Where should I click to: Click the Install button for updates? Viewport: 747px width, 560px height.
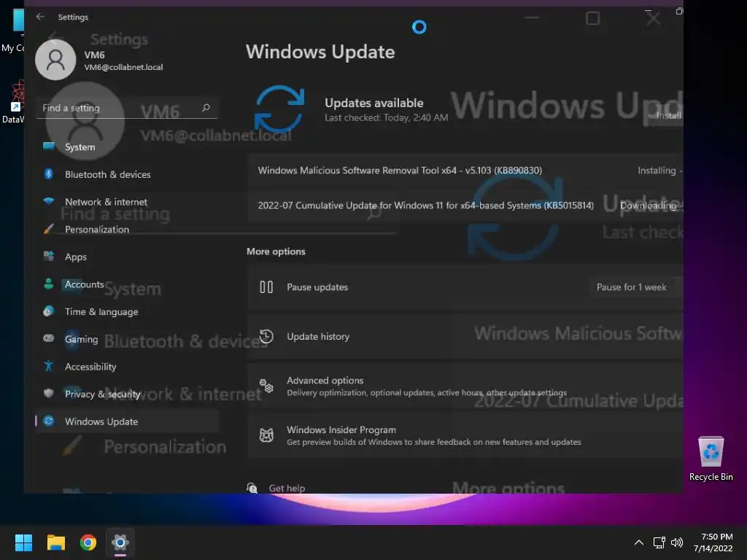click(667, 115)
